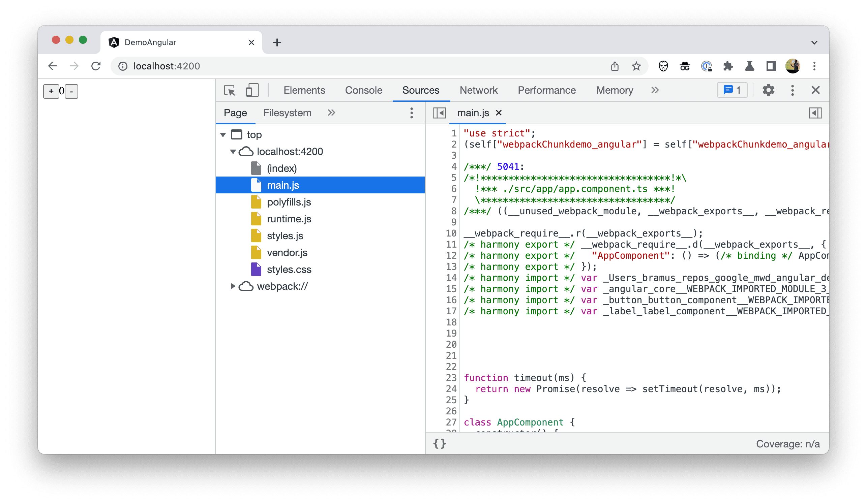Click the Elements panel tab
The image size is (867, 504).
(304, 91)
